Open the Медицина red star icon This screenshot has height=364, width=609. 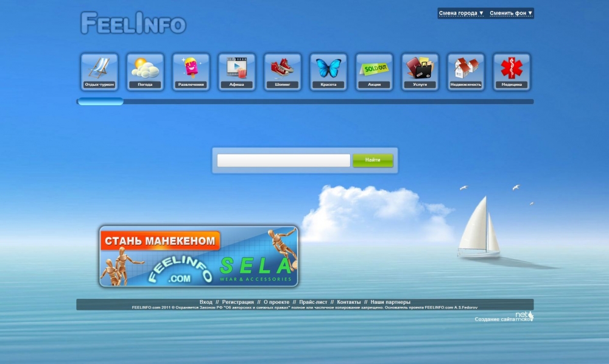click(x=512, y=72)
